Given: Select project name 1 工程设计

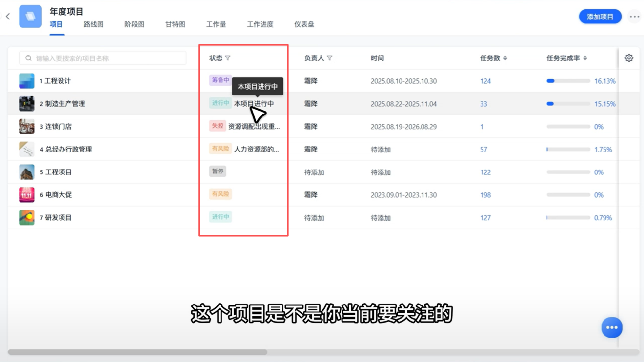Looking at the screenshot, I should tap(55, 81).
